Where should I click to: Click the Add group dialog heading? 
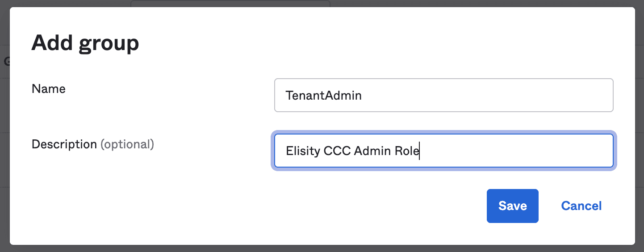pyautogui.click(x=85, y=43)
